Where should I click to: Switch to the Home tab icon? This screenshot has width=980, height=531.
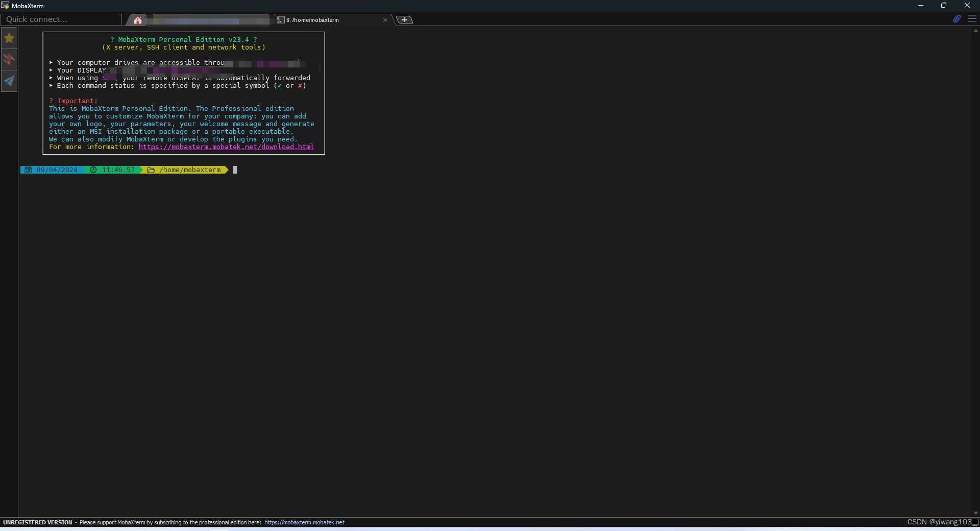[137, 20]
